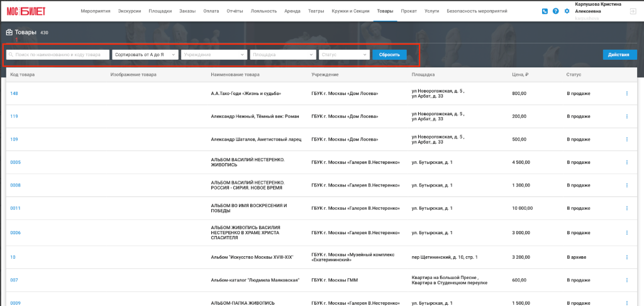The height and width of the screenshot is (306, 644).
Task: Click the Действия button
Action: (619, 55)
